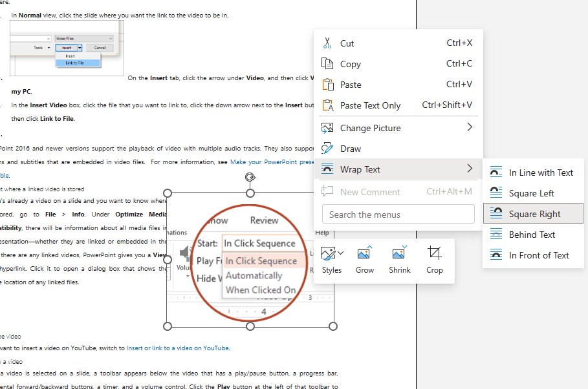
Task: Open Insert or link to YouTube video link
Action: tap(178, 348)
